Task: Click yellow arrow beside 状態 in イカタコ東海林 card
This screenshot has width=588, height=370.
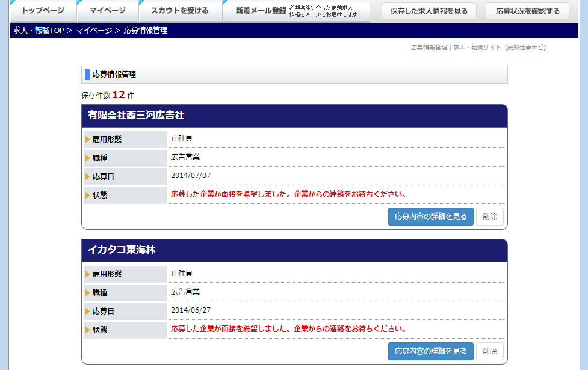Action: pyautogui.click(x=88, y=330)
